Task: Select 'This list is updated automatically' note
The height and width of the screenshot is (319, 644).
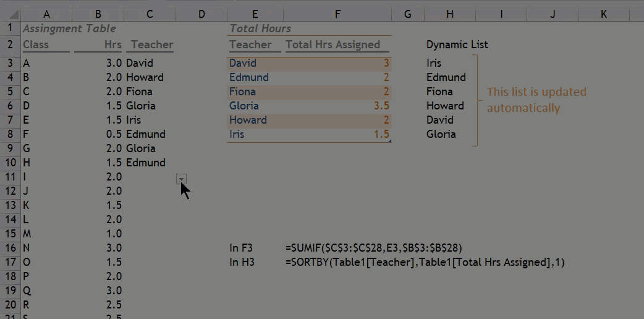Action: point(536,100)
